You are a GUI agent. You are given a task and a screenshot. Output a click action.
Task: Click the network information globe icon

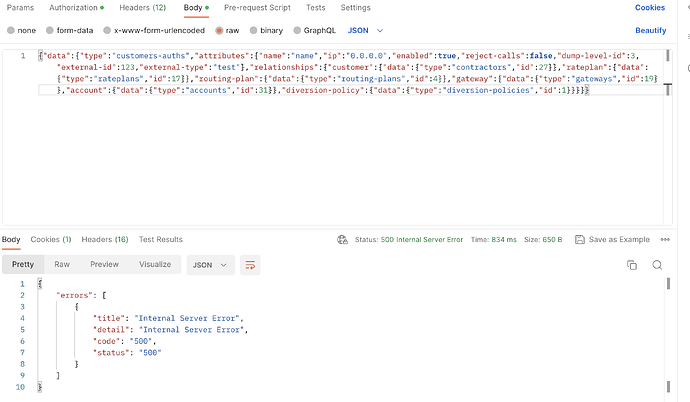click(342, 240)
